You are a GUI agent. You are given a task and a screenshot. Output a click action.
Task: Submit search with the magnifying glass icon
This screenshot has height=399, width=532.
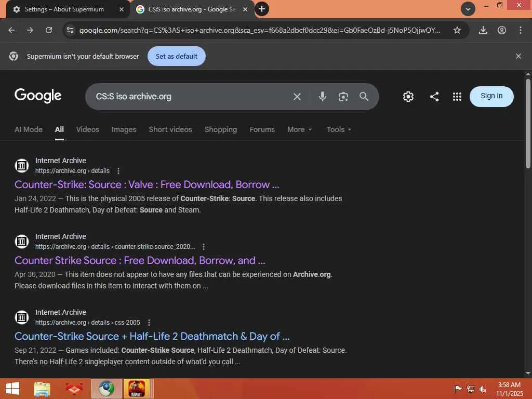(x=364, y=97)
